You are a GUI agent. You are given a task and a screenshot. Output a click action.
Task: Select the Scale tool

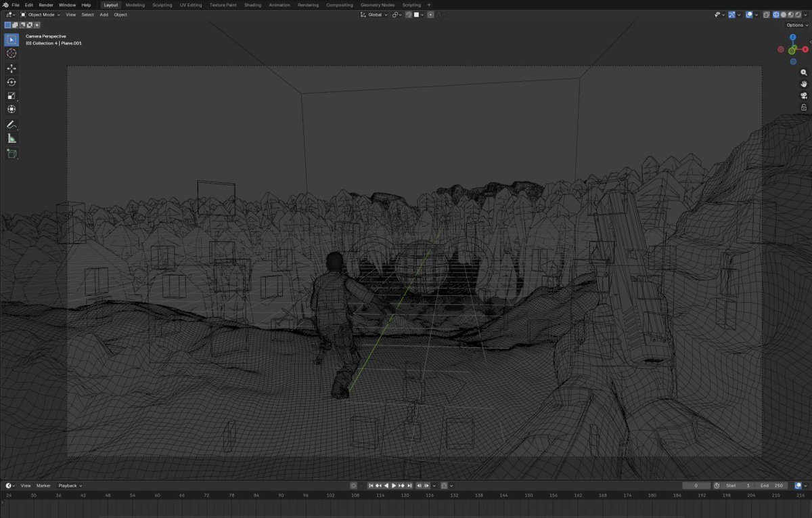[x=12, y=95]
